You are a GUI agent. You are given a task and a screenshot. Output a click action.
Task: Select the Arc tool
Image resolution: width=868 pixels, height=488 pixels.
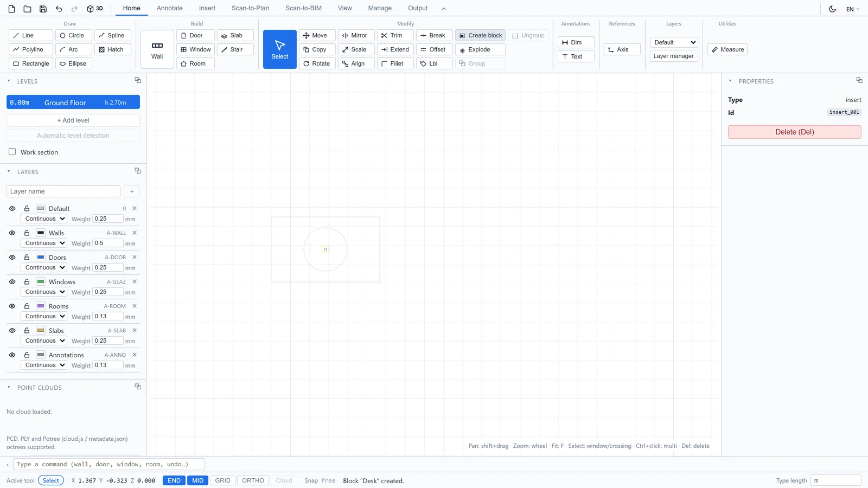pyautogui.click(x=74, y=49)
